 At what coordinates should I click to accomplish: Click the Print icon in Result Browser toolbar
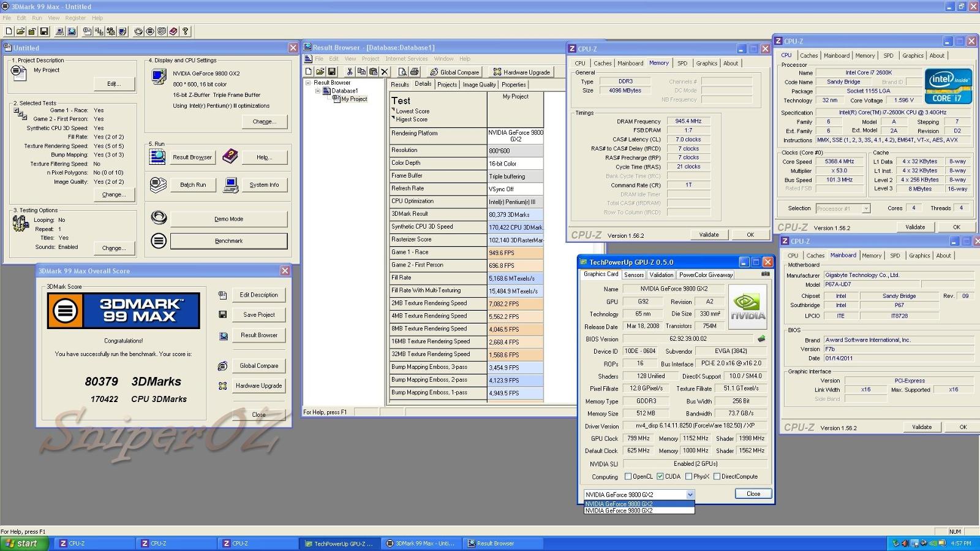[x=414, y=72]
